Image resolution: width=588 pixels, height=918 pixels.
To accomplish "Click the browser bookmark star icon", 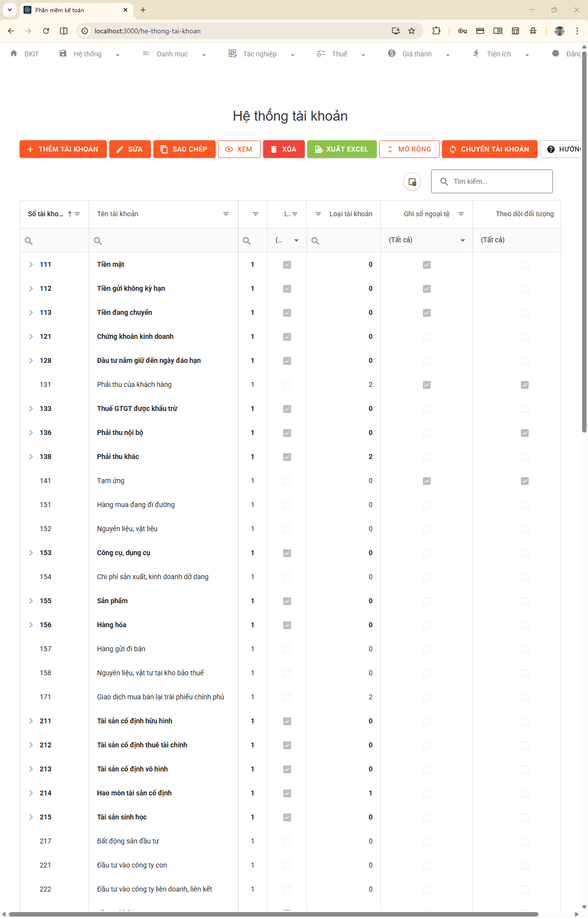I will point(412,31).
